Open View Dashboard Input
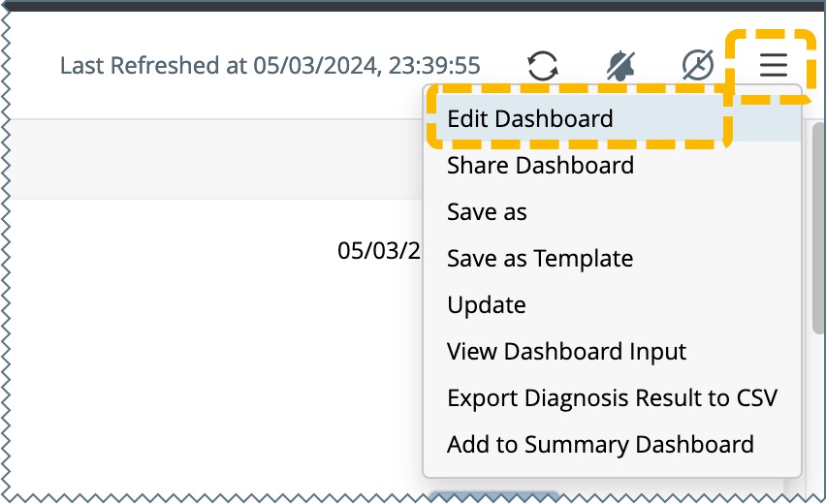 pyautogui.click(x=566, y=352)
